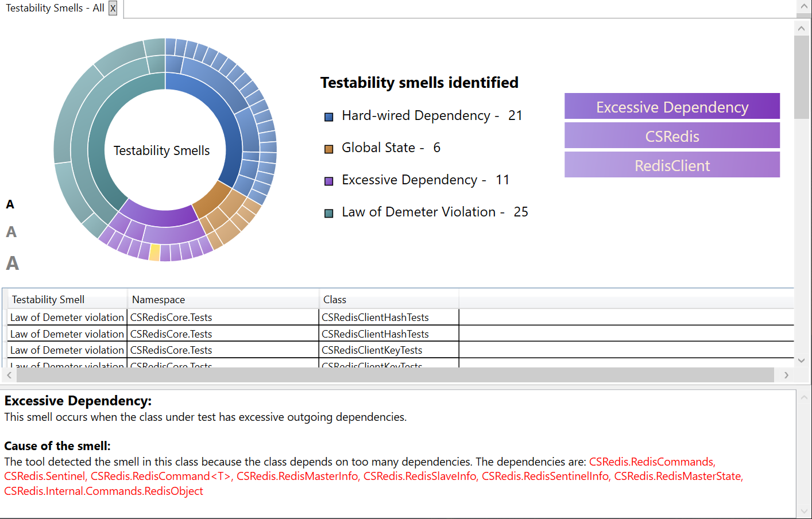Select the Testability Smells - All tab
The width and height of the screenshot is (812, 519).
55,8
